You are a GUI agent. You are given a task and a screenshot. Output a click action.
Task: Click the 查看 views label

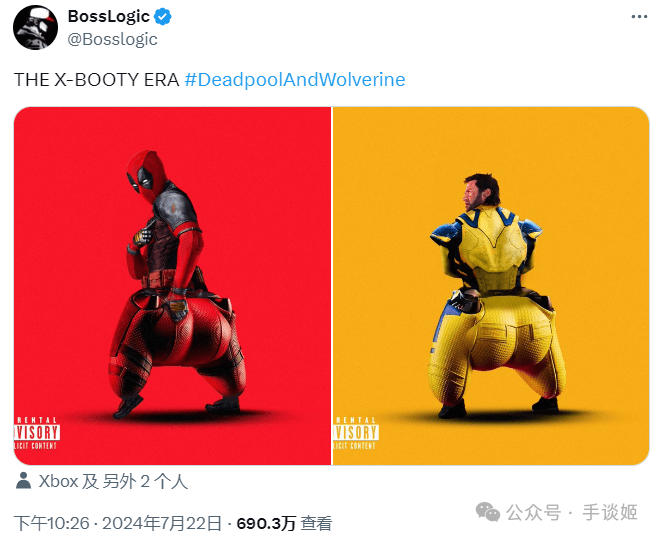coord(316,523)
